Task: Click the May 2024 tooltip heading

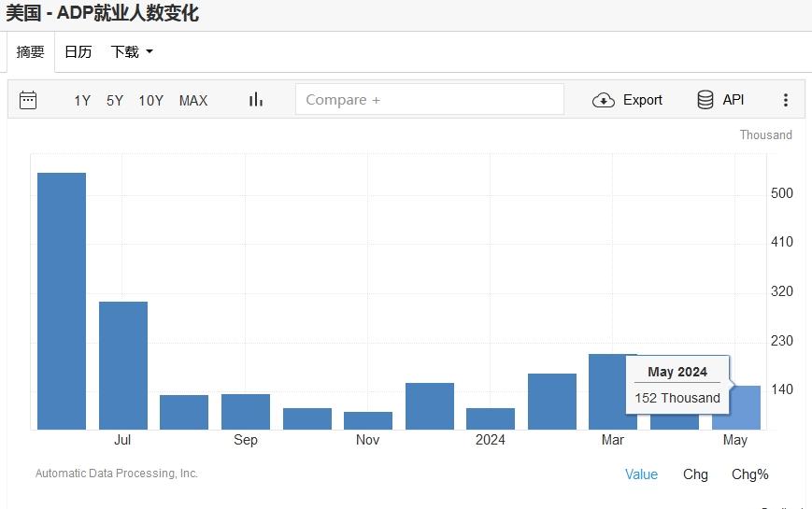Action: 677,372
